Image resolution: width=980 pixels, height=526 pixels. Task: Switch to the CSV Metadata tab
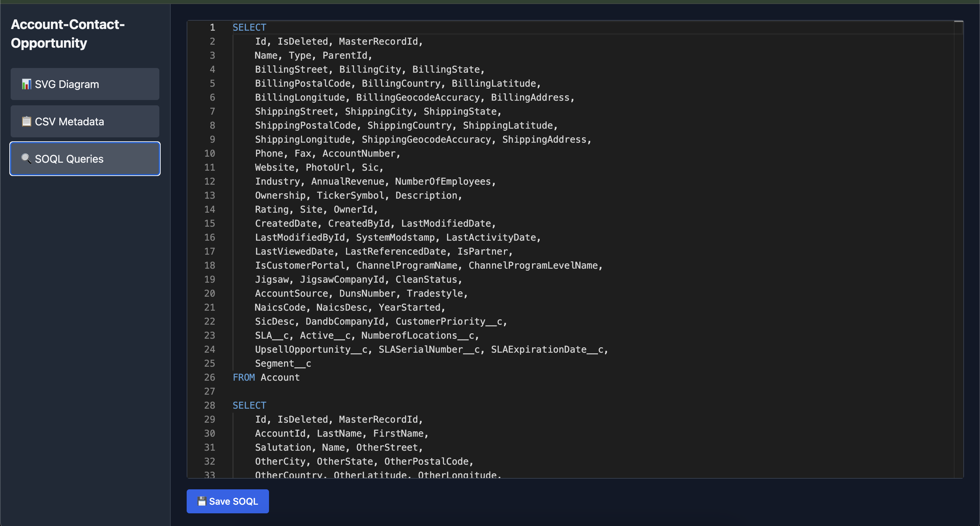[85, 121]
